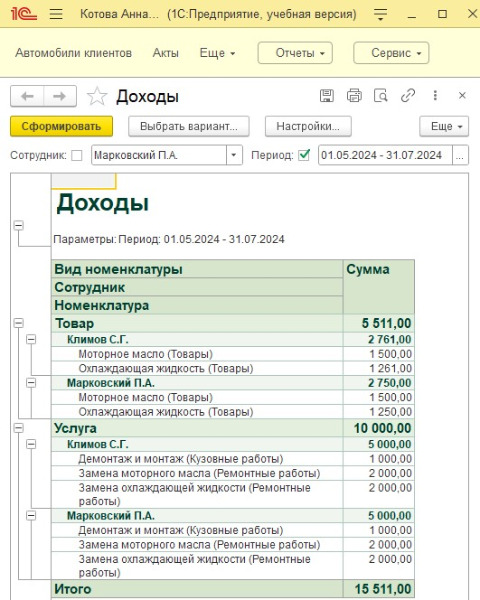Viewport: 480px width, 600px height.
Task: Enable the Сотрудник filter checkbox
Action: (77, 155)
